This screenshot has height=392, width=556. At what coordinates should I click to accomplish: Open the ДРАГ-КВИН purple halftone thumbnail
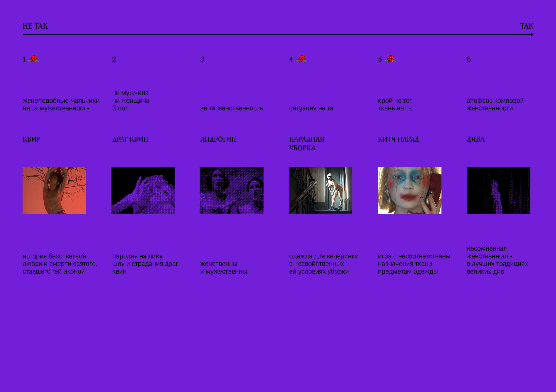coord(143,190)
